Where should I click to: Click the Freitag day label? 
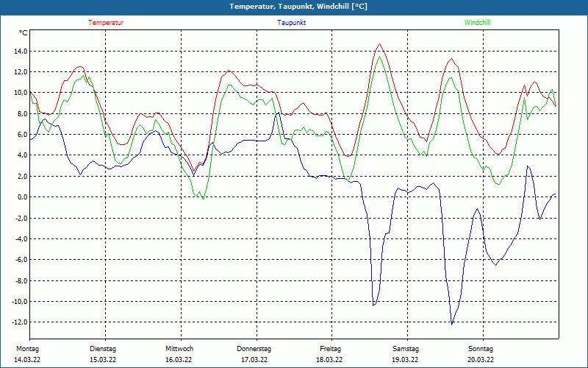(x=330, y=349)
